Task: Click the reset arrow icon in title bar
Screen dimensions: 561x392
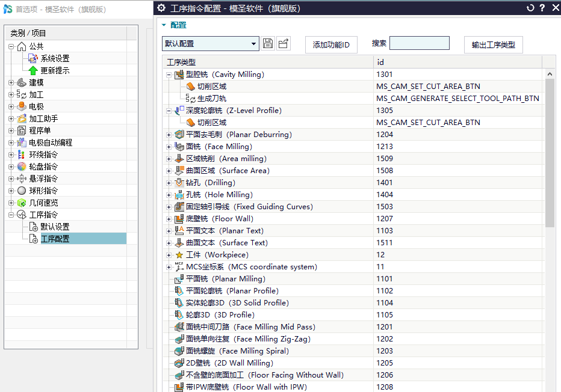Action: [x=530, y=8]
